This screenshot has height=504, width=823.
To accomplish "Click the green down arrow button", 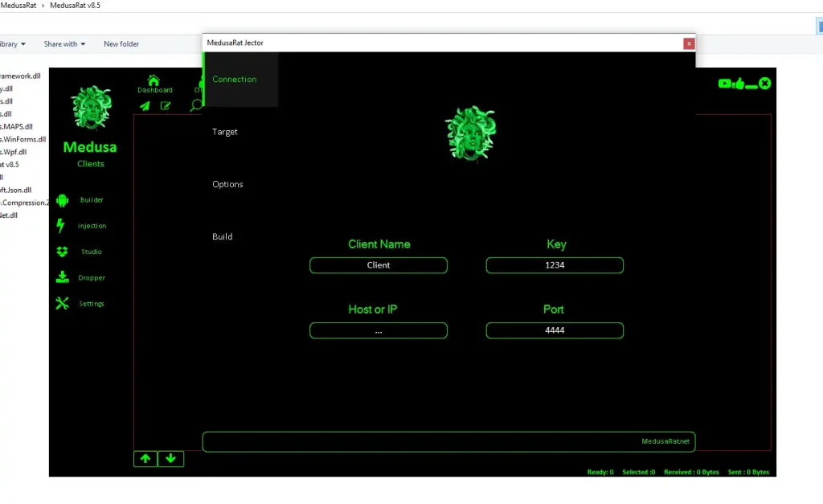I will coord(171,459).
